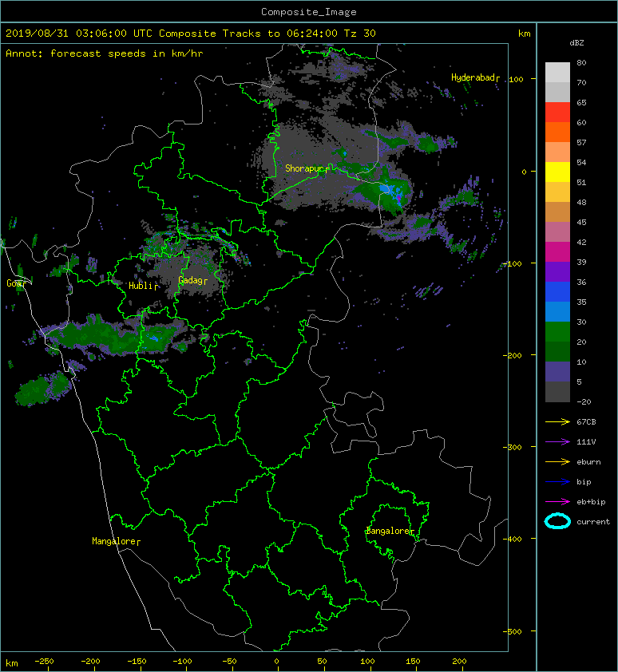Click the -500 y-axis tick label
The image size is (618, 672).
coord(512,631)
